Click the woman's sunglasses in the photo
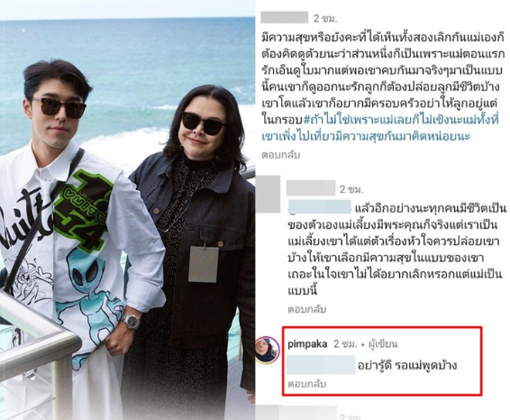 (x=203, y=123)
